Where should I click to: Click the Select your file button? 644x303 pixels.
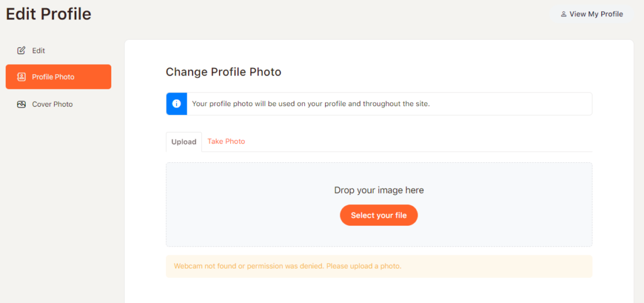pyautogui.click(x=379, y=215)
